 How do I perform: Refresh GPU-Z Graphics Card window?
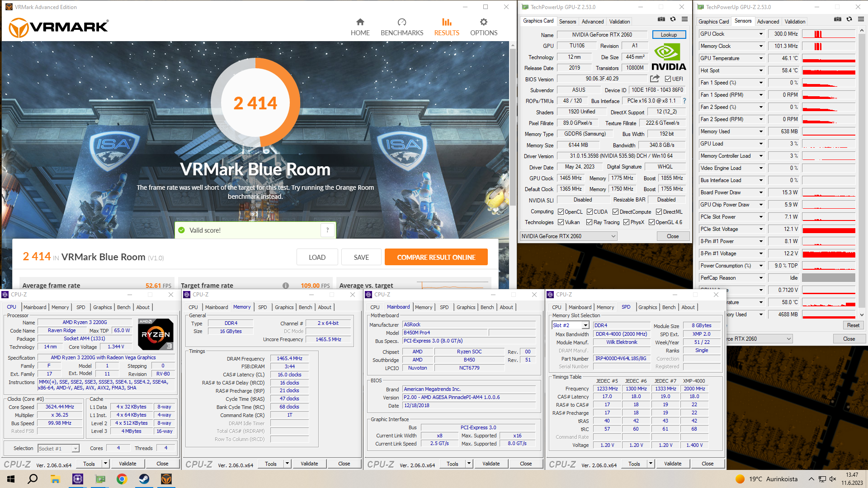point(673,19)
